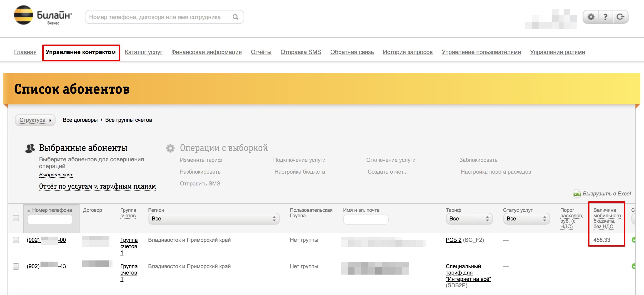The image size is (644, 295).
Task: Switch to the Отчёты tab
Action: pyautogui.click(x=261, y=52)
